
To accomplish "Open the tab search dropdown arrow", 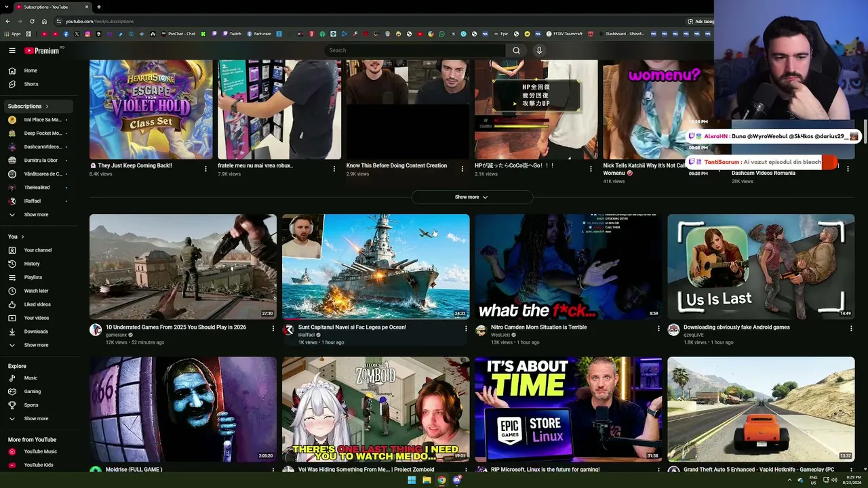I will coord(6,7).
